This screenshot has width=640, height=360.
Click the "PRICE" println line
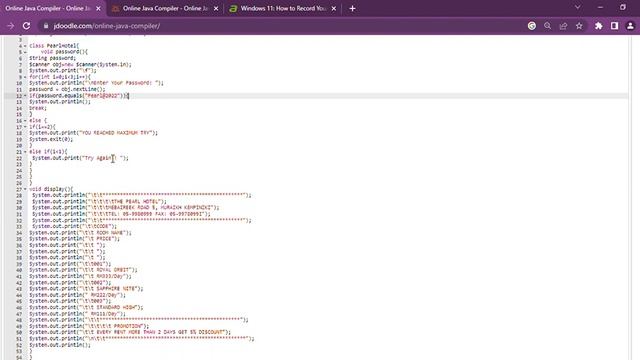point(74,239)
